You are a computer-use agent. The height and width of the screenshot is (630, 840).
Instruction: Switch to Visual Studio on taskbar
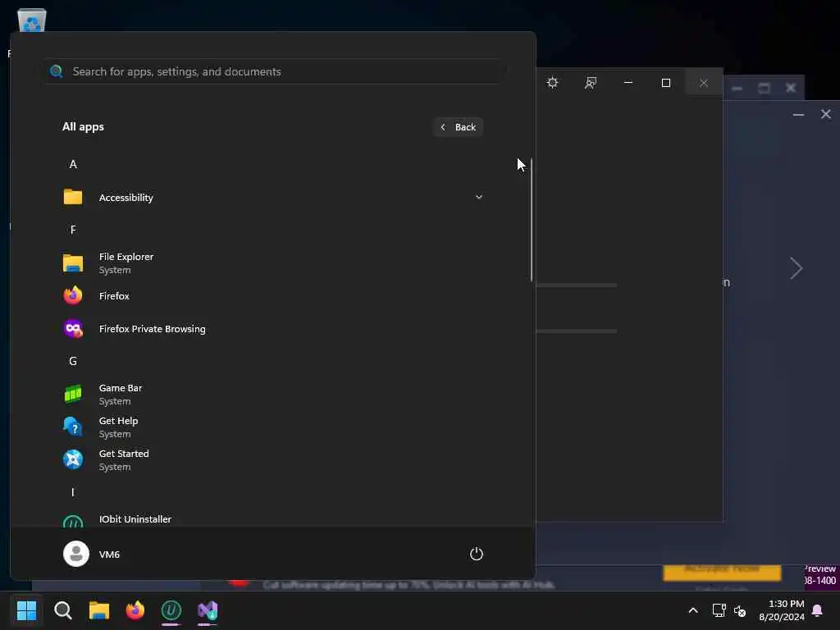[x=208, y=610]
